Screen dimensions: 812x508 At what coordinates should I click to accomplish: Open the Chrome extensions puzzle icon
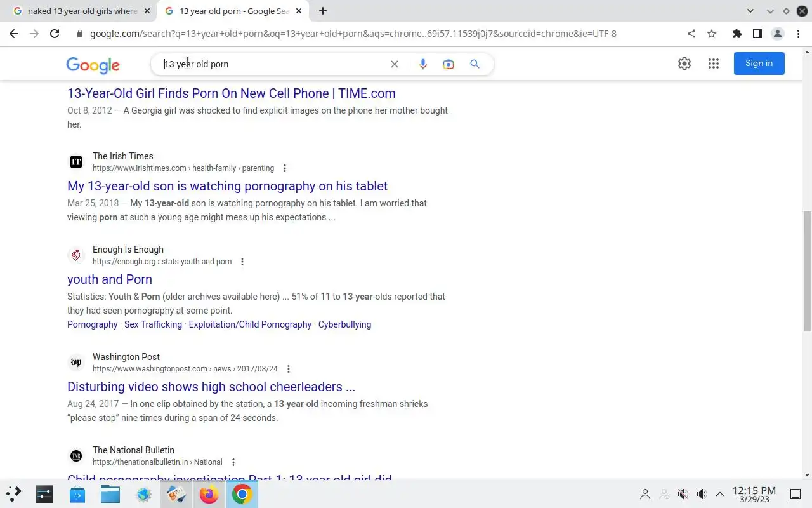click(x=737, y=34)
